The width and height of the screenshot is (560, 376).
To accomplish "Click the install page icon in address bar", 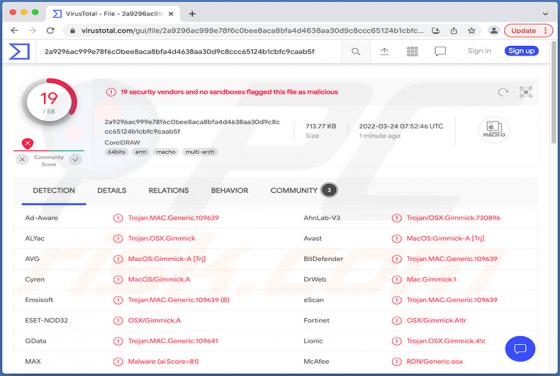I will point(436,31).
